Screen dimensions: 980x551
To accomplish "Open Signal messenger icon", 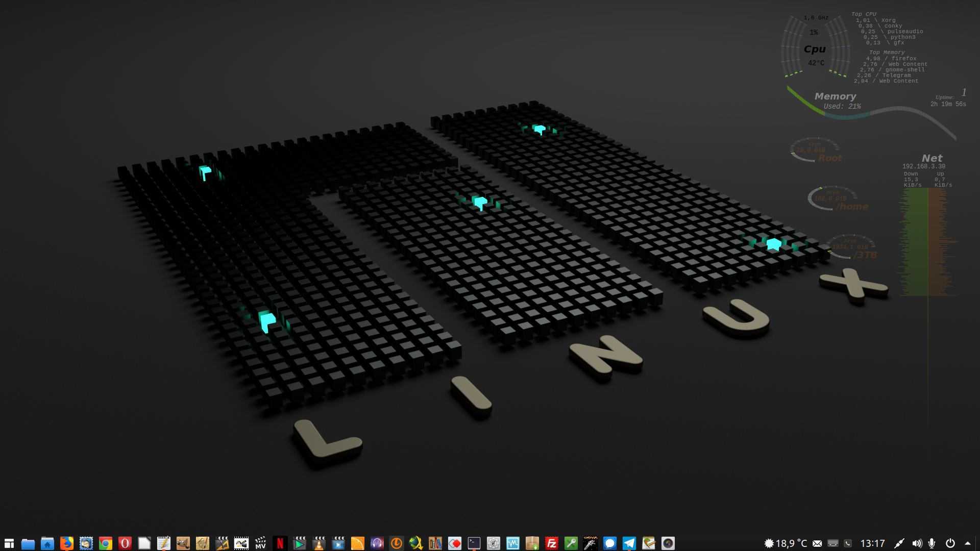I will 610,543.
